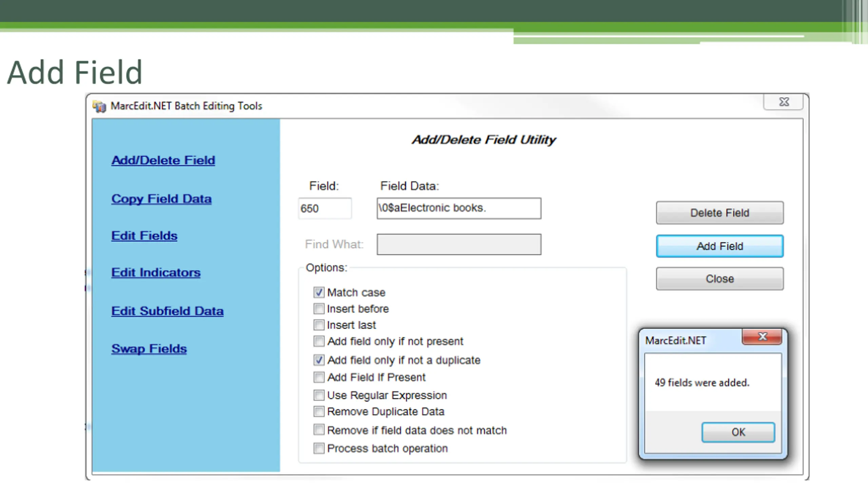
Task: Click the '49 fields were added.' message
Action: click(702, 383)
